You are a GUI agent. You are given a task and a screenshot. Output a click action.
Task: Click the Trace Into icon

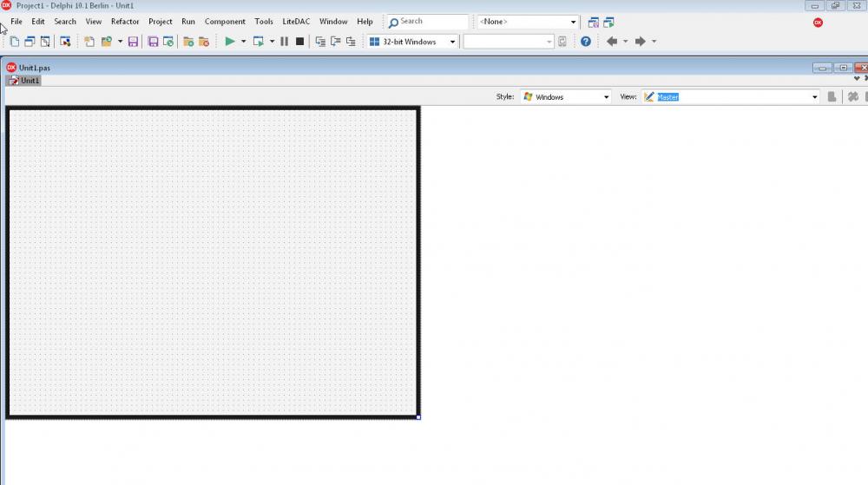pyautogui.click(x=320, y=42)
